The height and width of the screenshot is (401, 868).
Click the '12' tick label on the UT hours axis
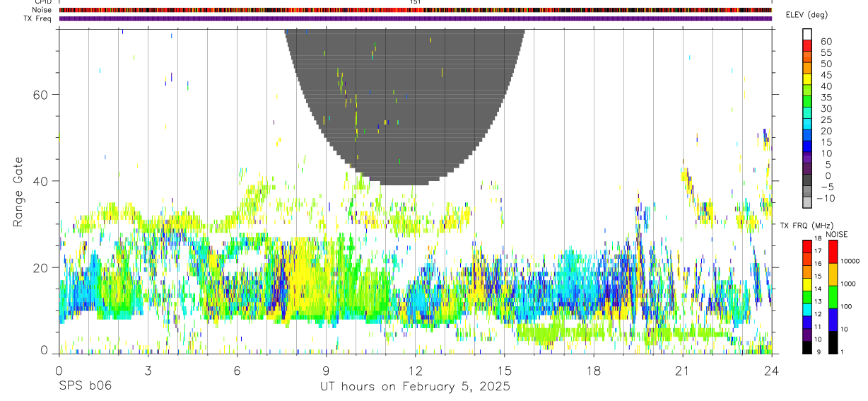click(x=415, y=370)
